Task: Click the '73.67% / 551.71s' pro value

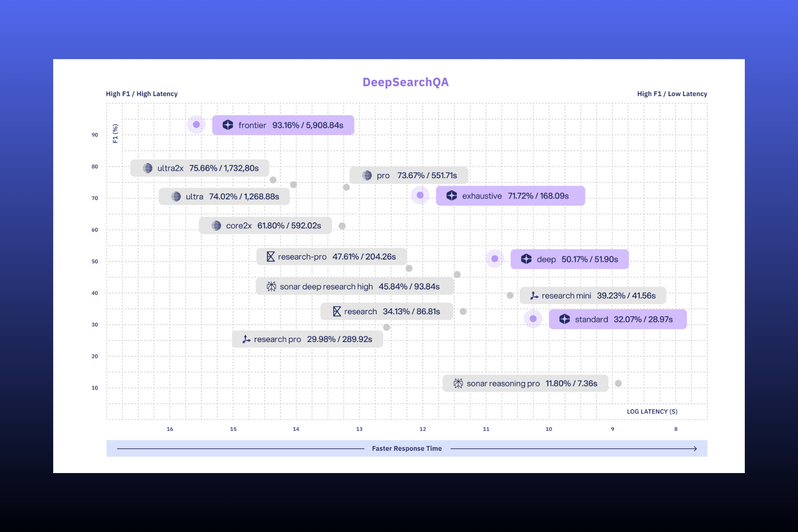Action: [427, 175]
